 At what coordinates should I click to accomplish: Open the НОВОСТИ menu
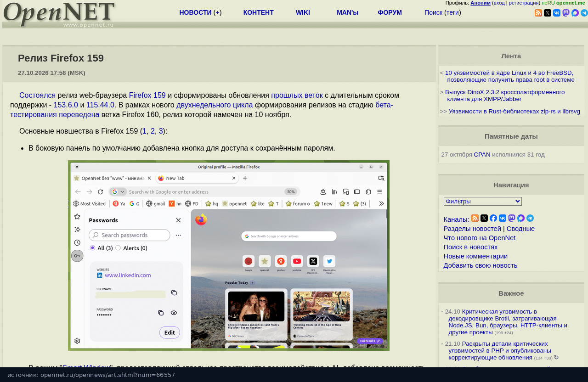(x=195, y=12)
